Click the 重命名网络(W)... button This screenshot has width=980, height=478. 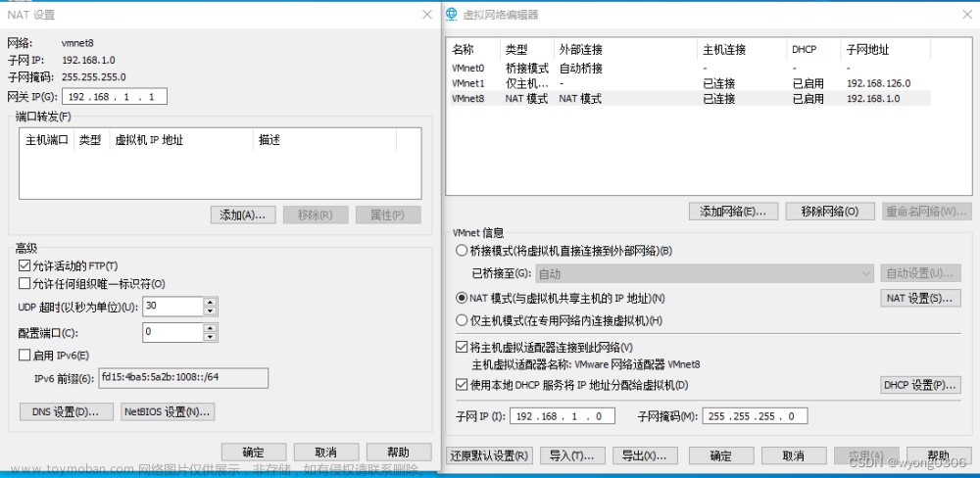click(x=927, y=212)
